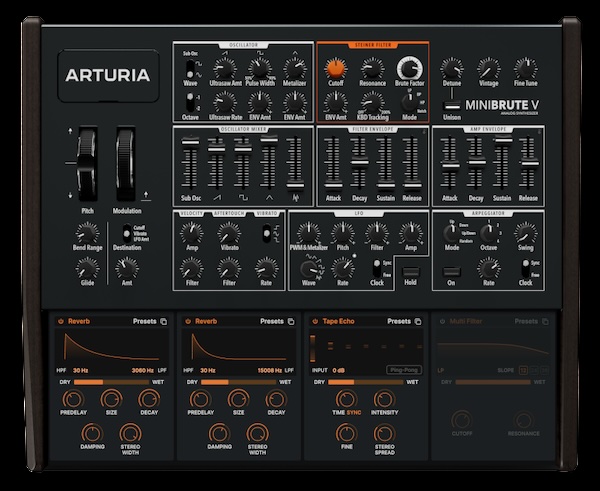
Task: Toggle power of Reverb with 3060 Hz LPF
Action: coord(61,321)
